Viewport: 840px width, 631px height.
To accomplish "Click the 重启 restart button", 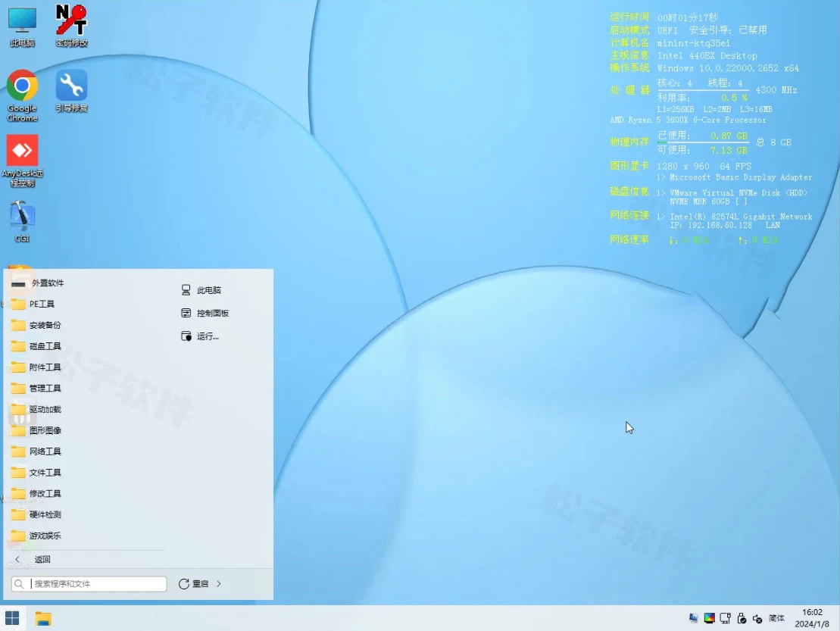I will 193,584.
